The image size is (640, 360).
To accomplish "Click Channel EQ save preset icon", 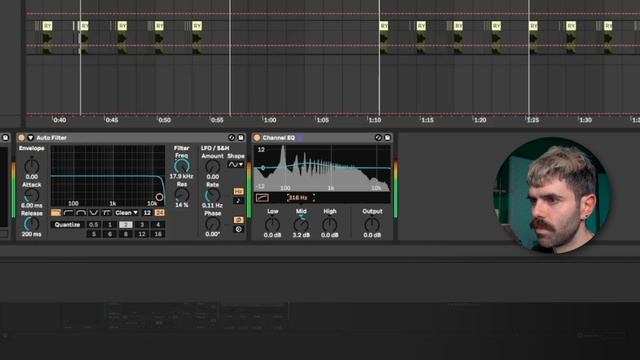I will 387,138.
